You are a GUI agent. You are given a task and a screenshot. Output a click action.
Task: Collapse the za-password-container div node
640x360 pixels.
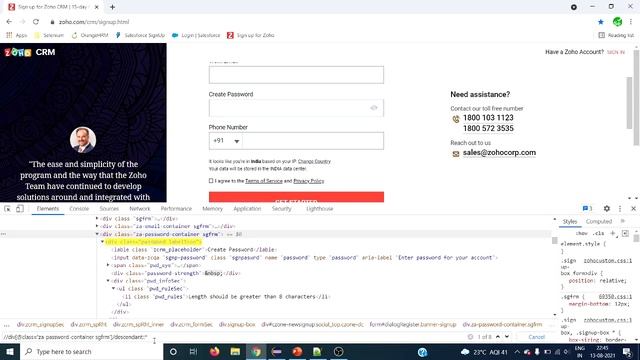coord(97,234)
